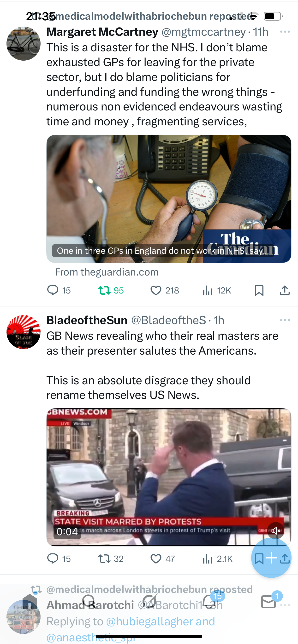Like BladeoftheSun's tweet

coord(162,559)
